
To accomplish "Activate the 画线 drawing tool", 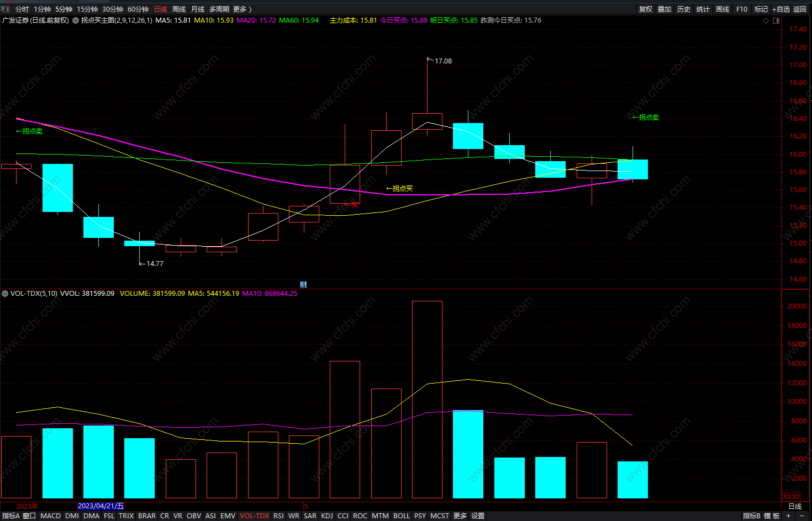I will pyautogui.click(x=723, y=9).
